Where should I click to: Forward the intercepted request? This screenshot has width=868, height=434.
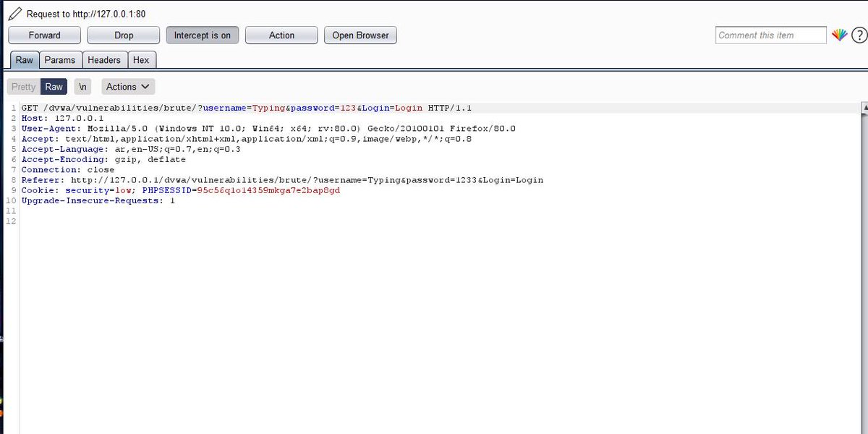(x=44, y=35)
